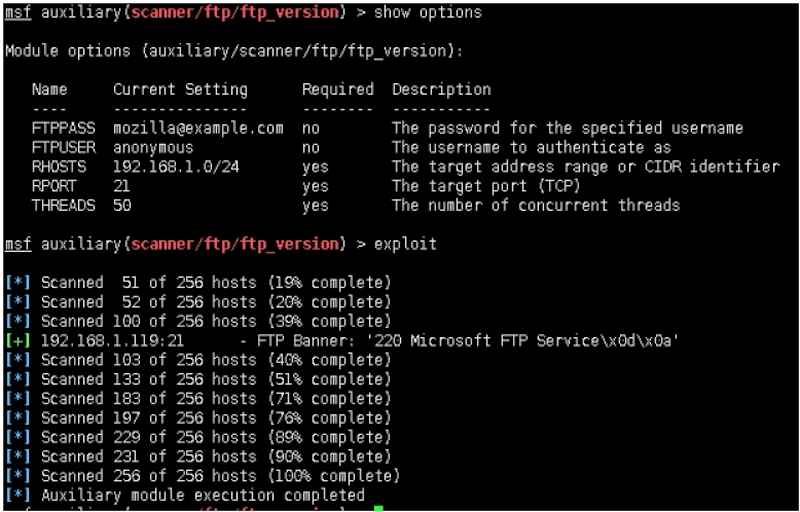The height and width of the screenshot is (512, 800).
Task: Select the THREADS option name
Action: point(63,205)
